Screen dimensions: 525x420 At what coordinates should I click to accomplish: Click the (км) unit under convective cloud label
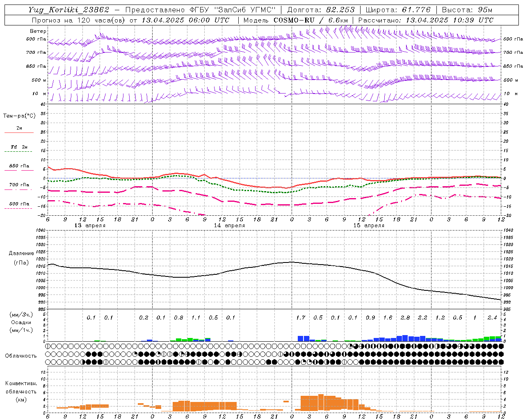coord(21,399)
